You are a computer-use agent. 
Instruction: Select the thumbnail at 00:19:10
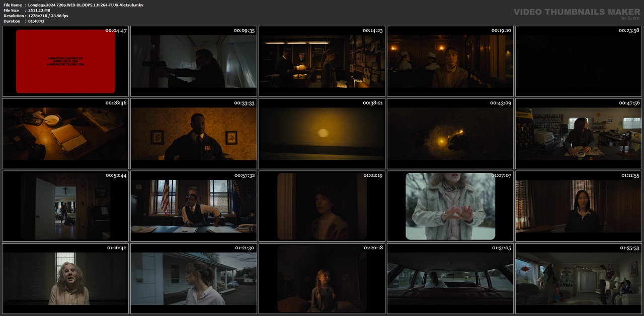click(x=450, y=61)
